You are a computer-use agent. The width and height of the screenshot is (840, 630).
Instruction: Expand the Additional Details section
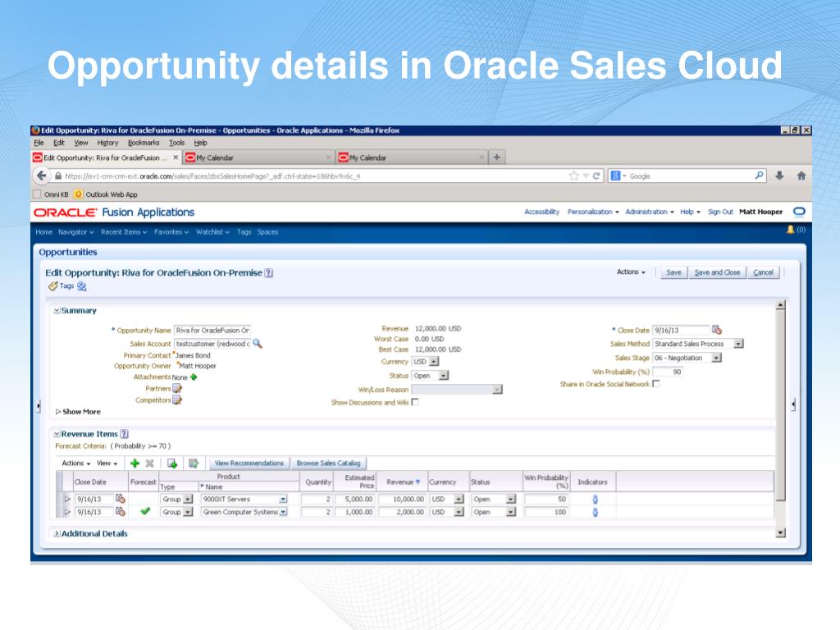57,533
